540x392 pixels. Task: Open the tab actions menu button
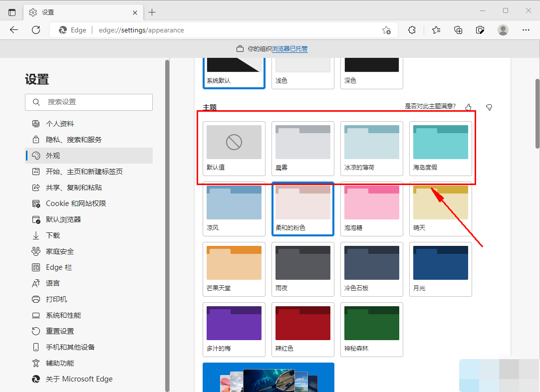[x=12, y=12]
